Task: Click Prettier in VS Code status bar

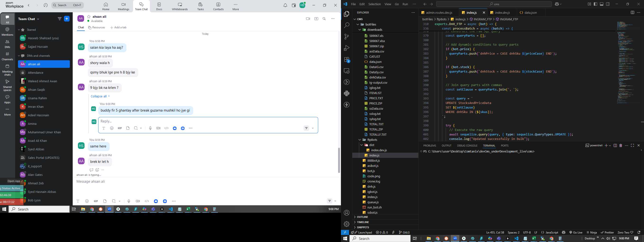Action: coord(607,233)
